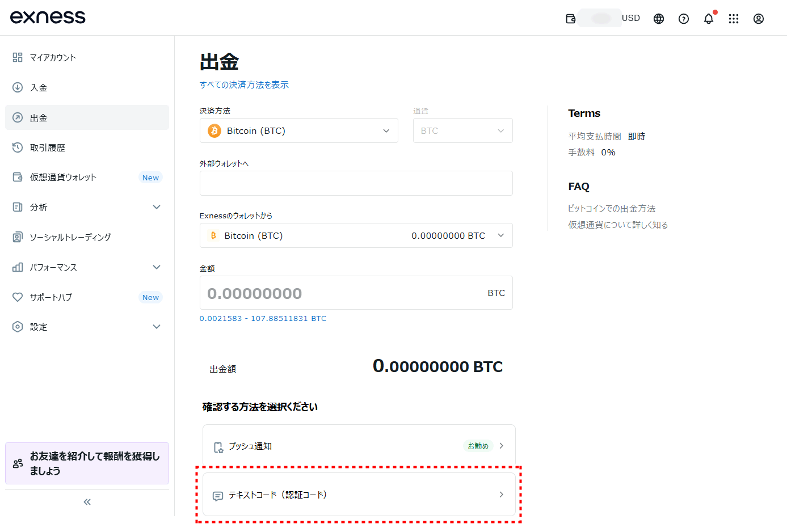The width and height of the screenshot is (787, 532).
Task: Click Bitcoin icon in 決済方法 field
Action: 214,131
